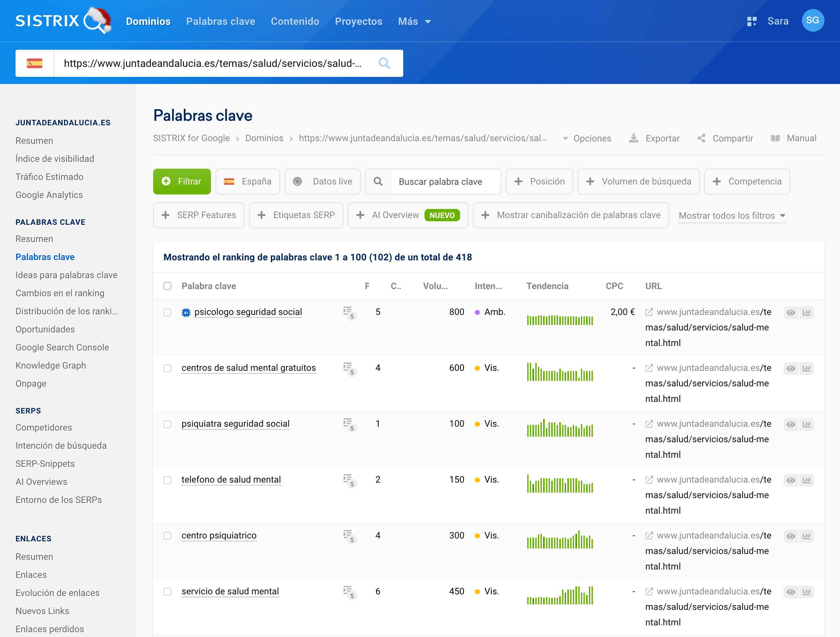The width and height of the screenshot is (840, 637).
Task: Open Cambios en el ranking in sidebar
Action: pyautogui.click(x=60, y=293)
